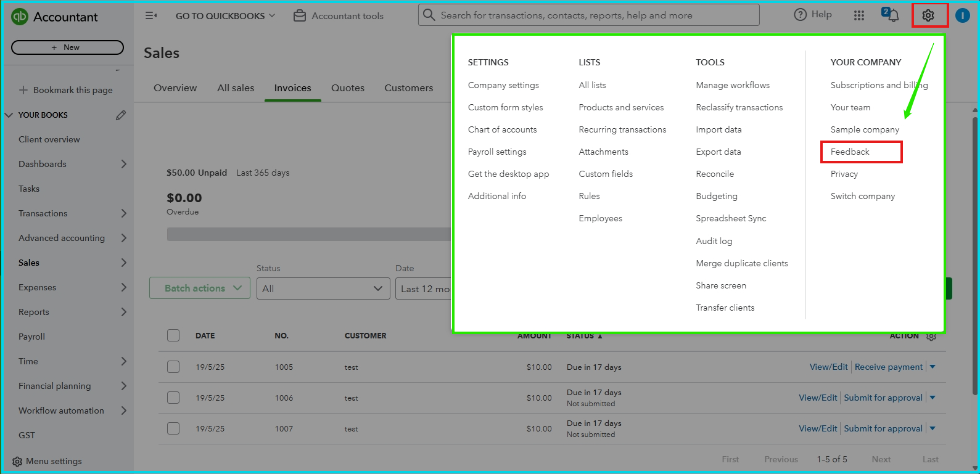Switch to the Quotes tab
Screen dimensions: 980x474
[x=348, y=88]
